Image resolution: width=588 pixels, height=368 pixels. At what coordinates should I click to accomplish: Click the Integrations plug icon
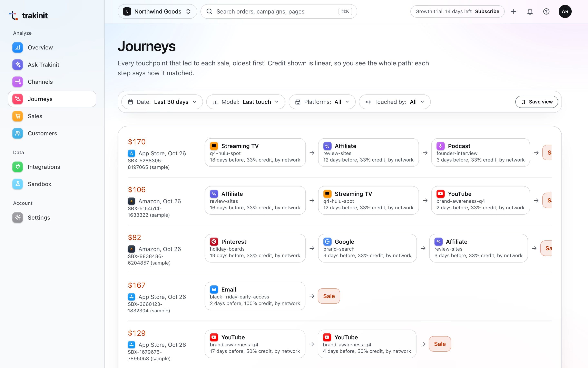(x=18, y=167)
